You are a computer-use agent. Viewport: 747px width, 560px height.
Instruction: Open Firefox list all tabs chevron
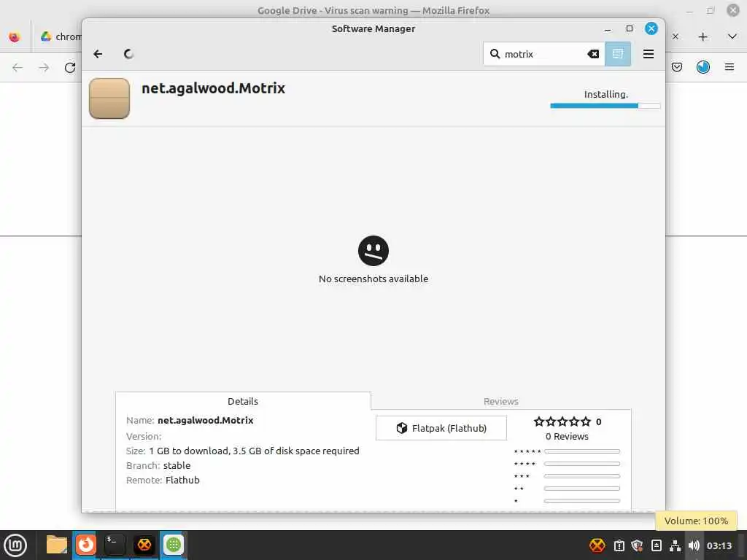tap(732, 36)
